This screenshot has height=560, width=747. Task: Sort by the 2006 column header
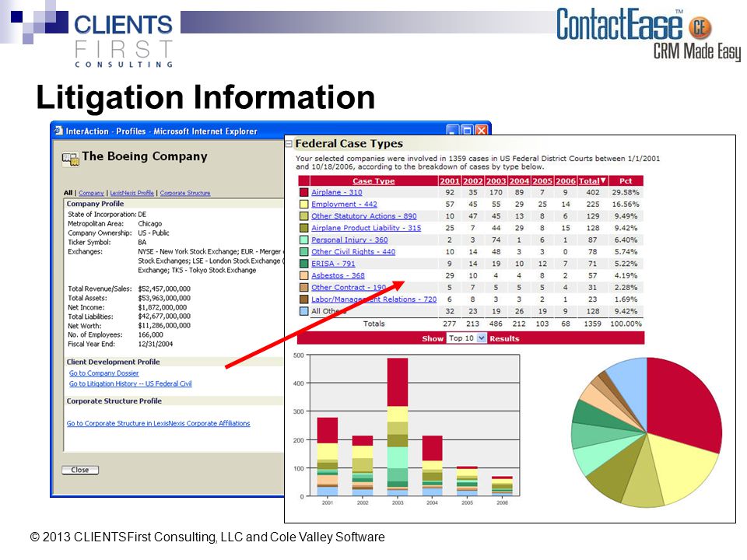coord(566,181)
